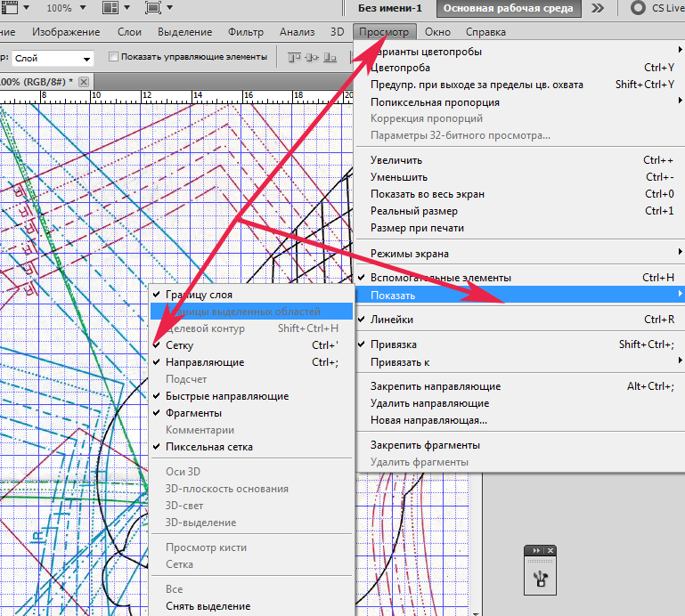Choose Новая направляющая menu entry
Viewport: 685px width, 616px height.
(x=428, y=419)
